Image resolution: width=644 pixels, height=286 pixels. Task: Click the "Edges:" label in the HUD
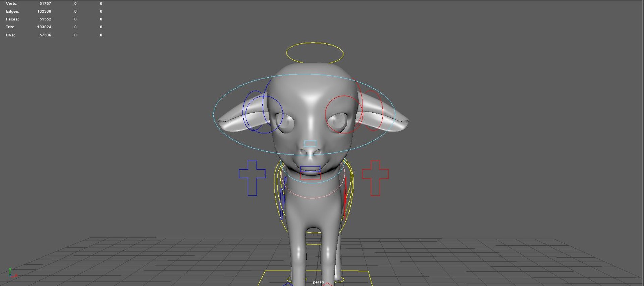tap(13, 11)
